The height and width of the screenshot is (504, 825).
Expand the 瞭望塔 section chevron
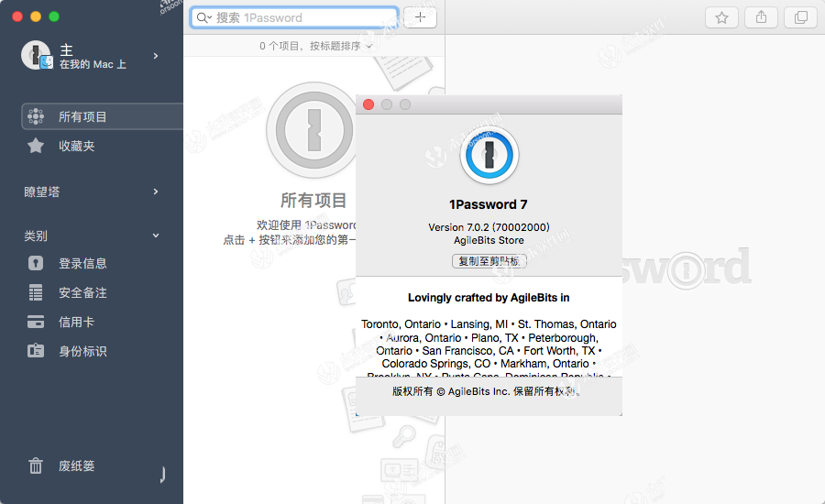tap(156, 192)
